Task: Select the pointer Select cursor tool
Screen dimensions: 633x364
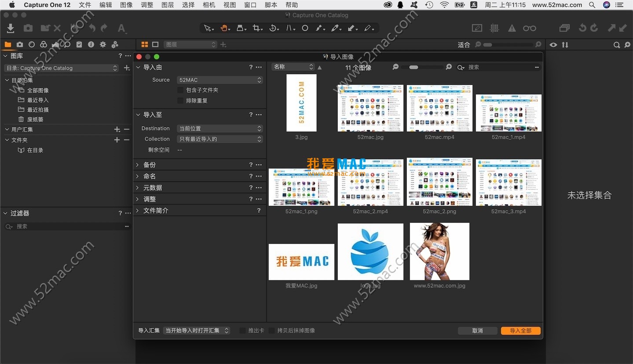Action: pos(209,28)
